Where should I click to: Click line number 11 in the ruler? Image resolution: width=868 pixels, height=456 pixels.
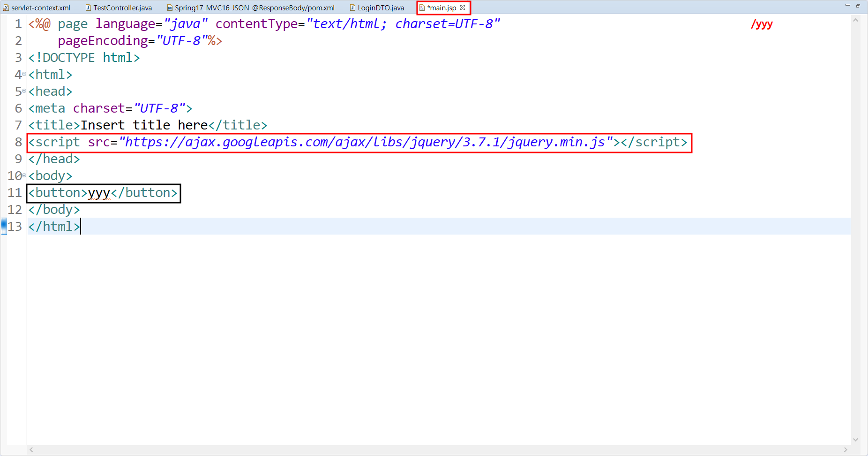tap(15, 193)
